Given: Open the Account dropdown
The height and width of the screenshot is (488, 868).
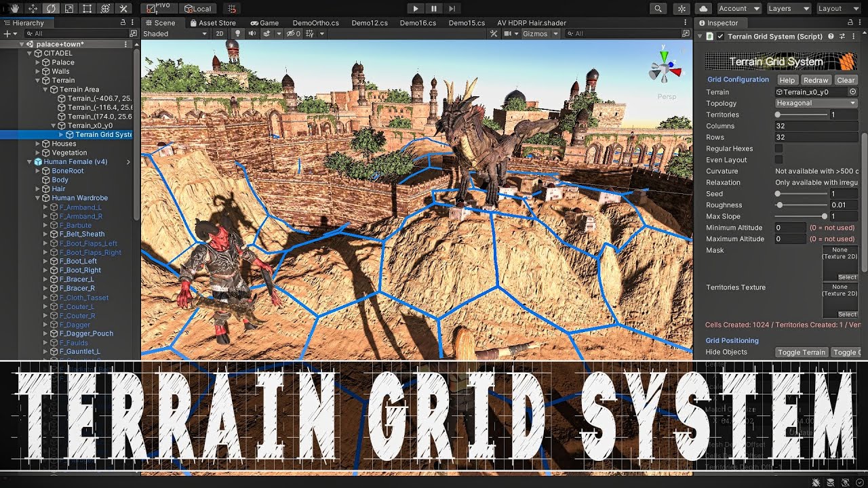Looking at the screenshot, I should [738, 9].
